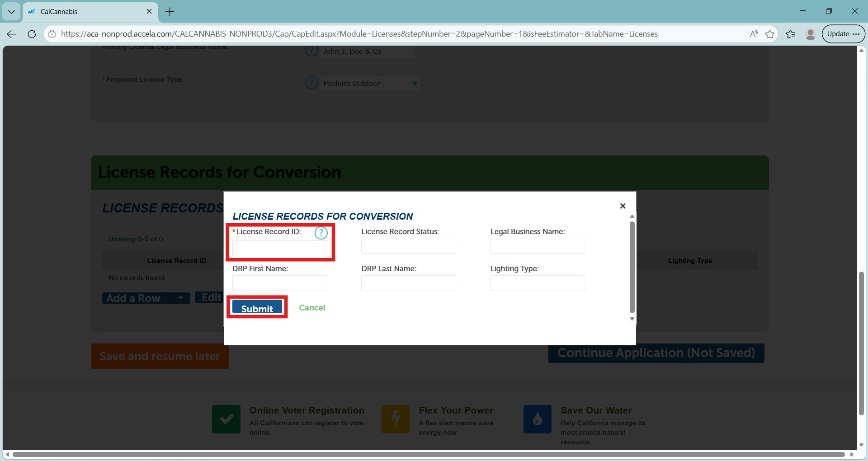Open Save Our Water link
868x461 pixels.
pyautogui.click(x=596, y=410)
